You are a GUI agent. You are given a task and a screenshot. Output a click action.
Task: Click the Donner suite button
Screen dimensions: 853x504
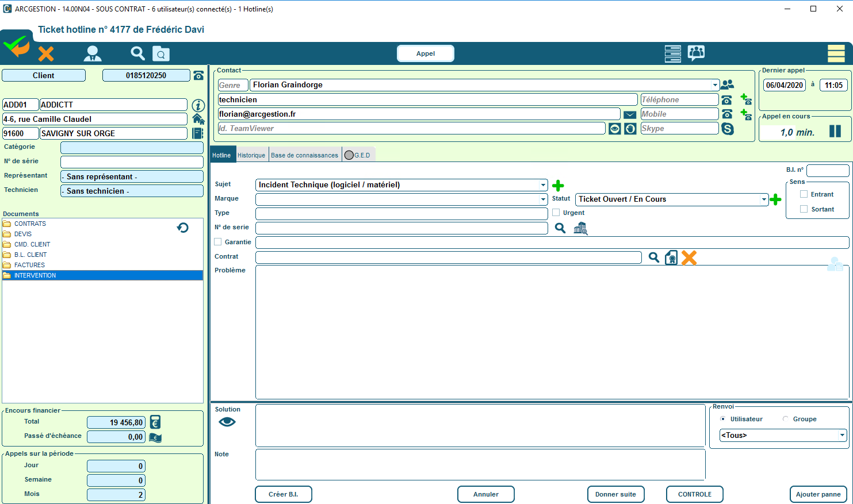tap(615, 494)
